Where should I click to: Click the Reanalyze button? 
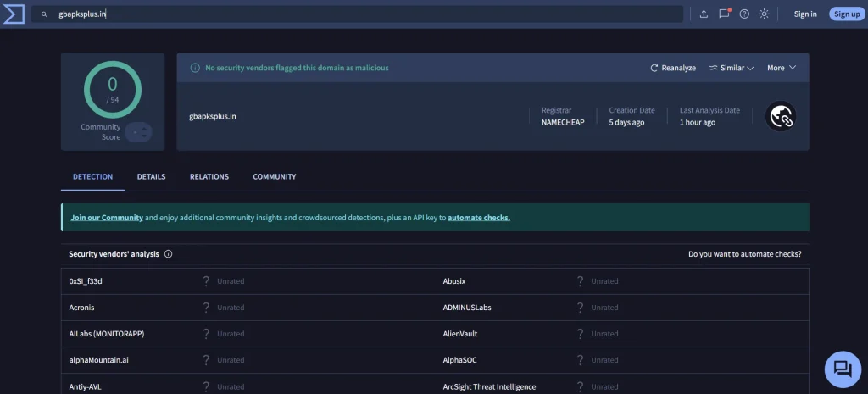(x=672, y=68)
